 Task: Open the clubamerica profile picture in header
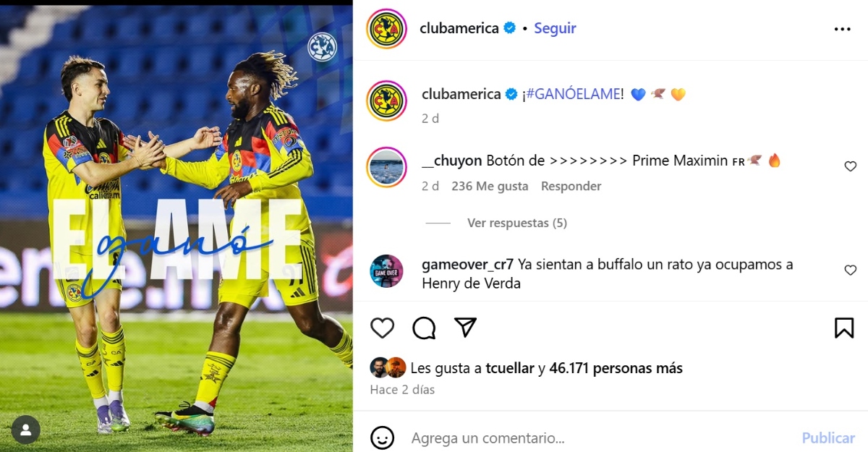tap(387, 29)
